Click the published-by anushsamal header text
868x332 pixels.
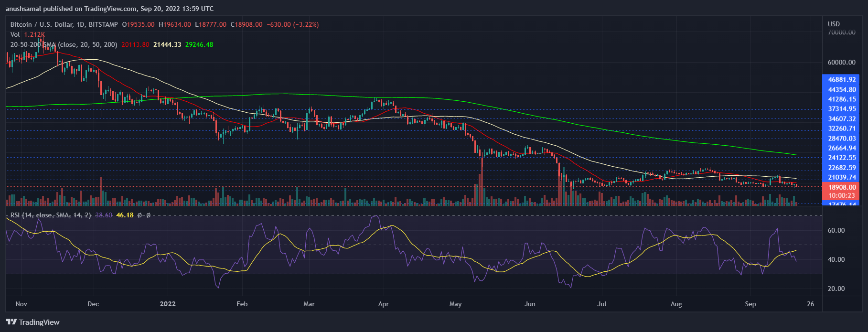[110, 9]
